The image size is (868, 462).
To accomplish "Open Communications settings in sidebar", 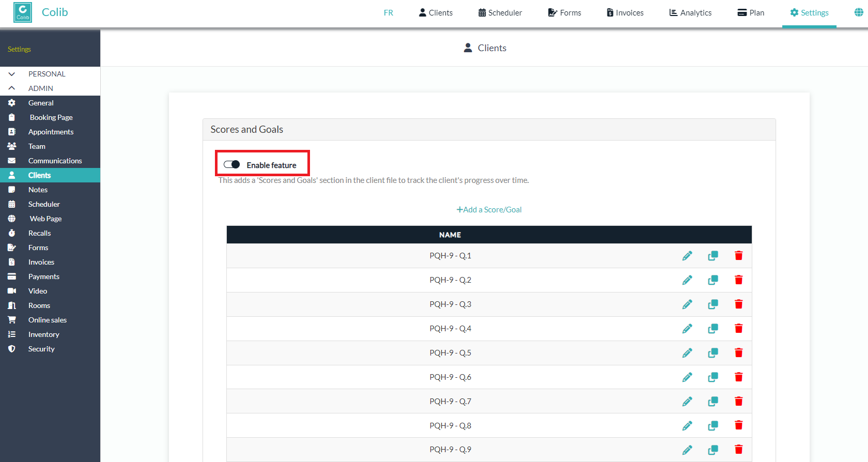I will point(50,161).
